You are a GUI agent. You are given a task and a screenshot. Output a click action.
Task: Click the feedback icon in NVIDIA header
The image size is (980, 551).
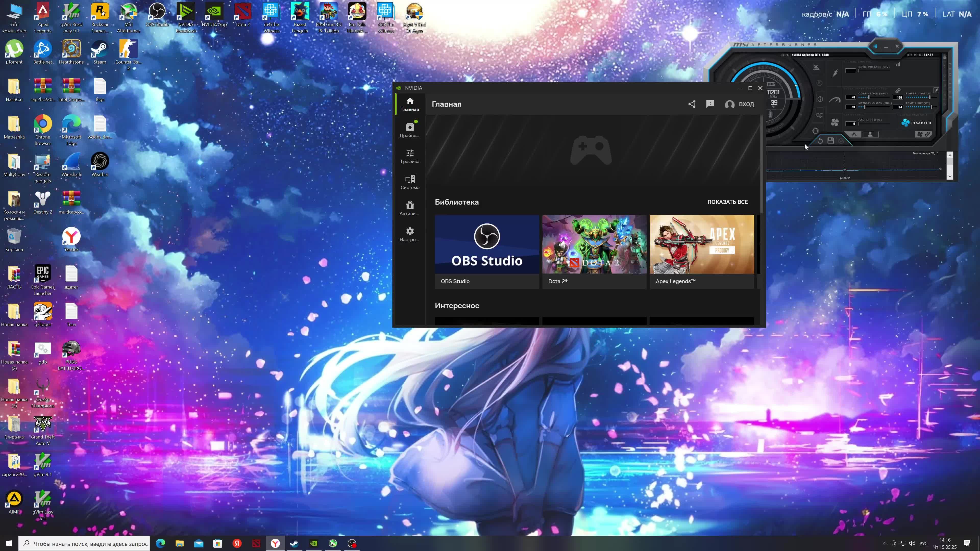pos(710,104)
